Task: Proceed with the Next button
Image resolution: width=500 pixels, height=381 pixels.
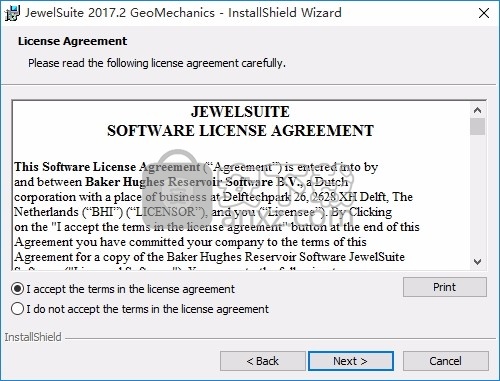Action: click(x=351, y=361)
